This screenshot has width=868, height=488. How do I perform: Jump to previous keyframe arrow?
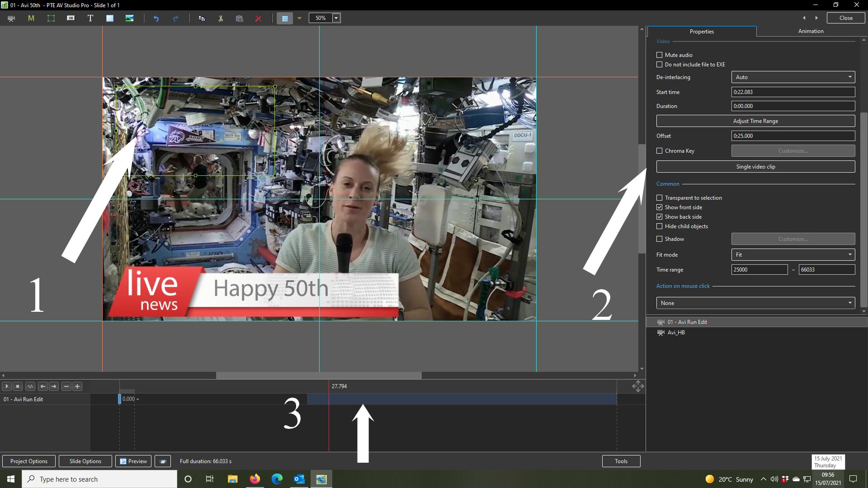[42, 386]
